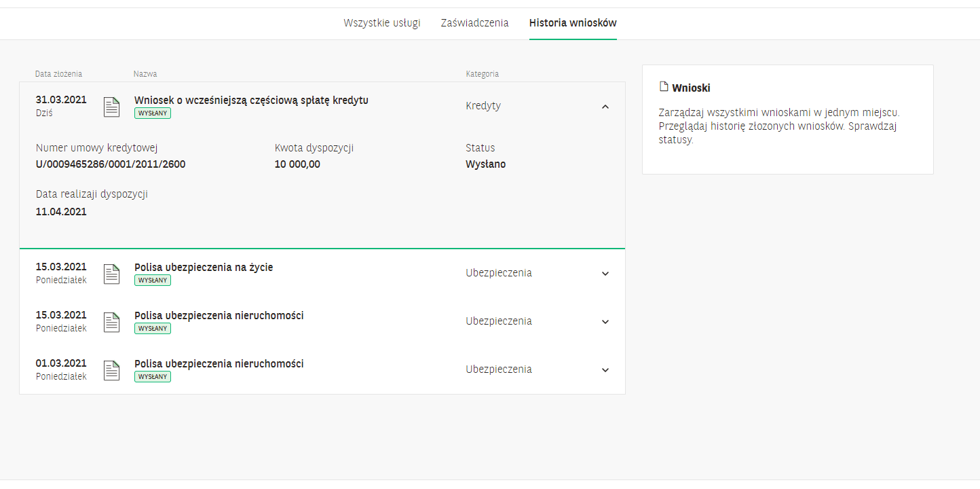Click the execution date 11.04.2021
Image resolution: width=980 pixels, height=489 pixels.
[x=61, y=212]
